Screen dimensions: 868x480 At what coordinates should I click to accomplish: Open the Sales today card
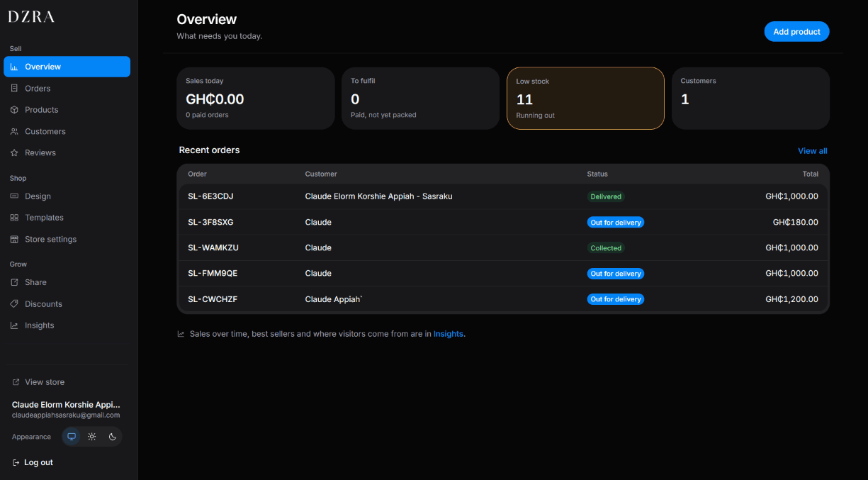[x=255, y=99]
